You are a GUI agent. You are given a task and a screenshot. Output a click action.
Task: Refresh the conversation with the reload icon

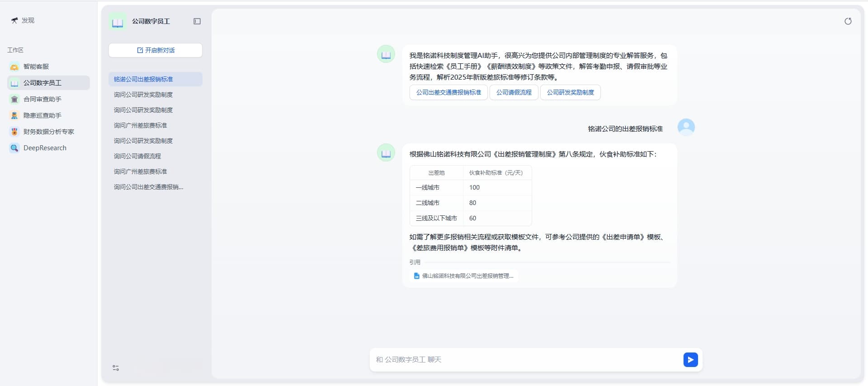tap(848, 21)
